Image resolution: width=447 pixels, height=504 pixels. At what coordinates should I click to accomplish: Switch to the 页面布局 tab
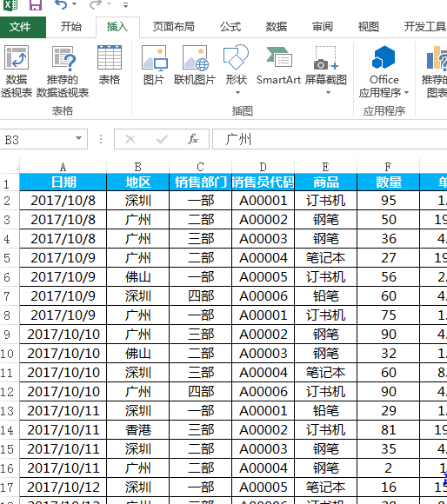click(x=173, y=27)
